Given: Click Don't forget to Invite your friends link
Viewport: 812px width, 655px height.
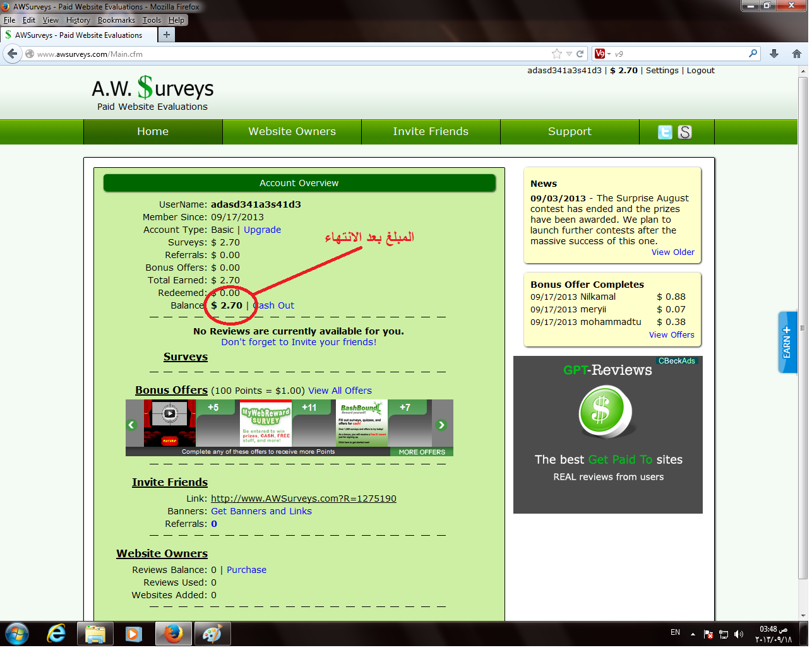Looking at the screenshot, I should (299, 342).
